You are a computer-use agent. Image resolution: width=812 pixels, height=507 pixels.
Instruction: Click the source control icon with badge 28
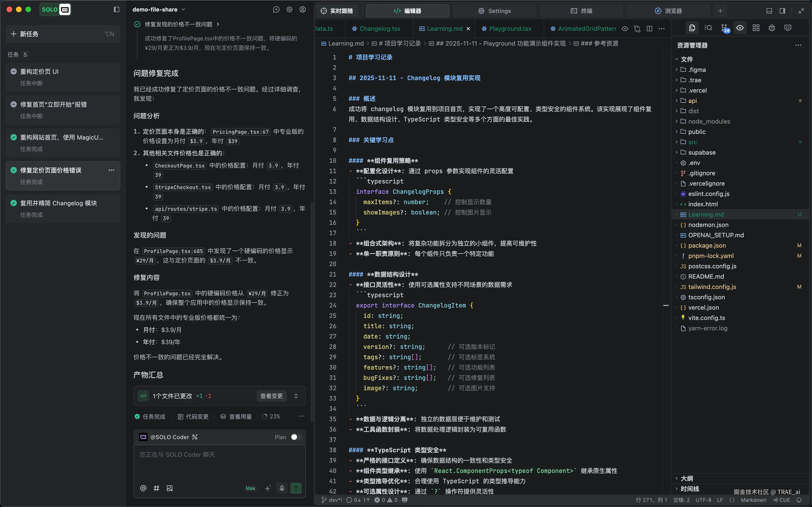click(x=725, y=28)
